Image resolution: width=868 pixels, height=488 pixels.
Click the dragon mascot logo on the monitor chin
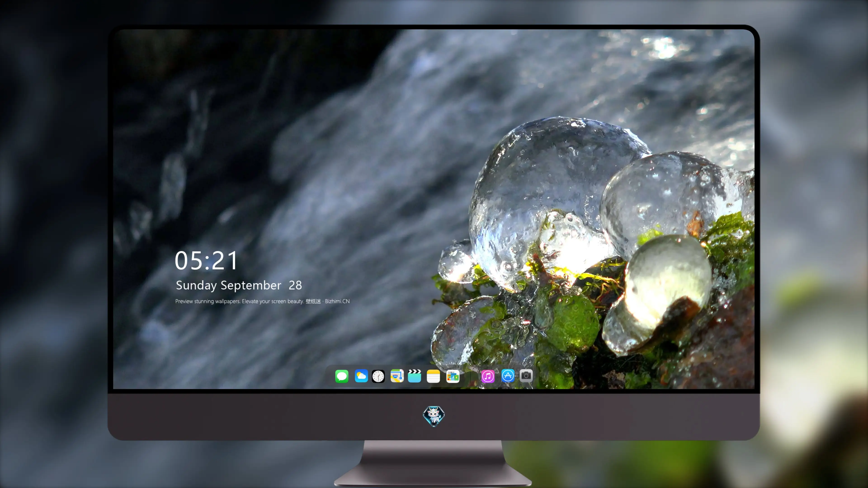[x=434, y=416]
